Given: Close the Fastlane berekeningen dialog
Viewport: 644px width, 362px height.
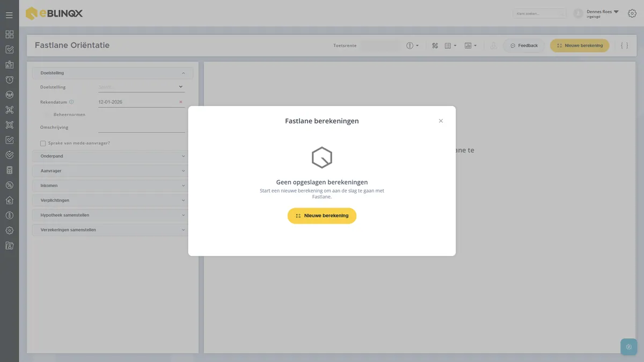Looking at the screenshot, I should (441, 121).
